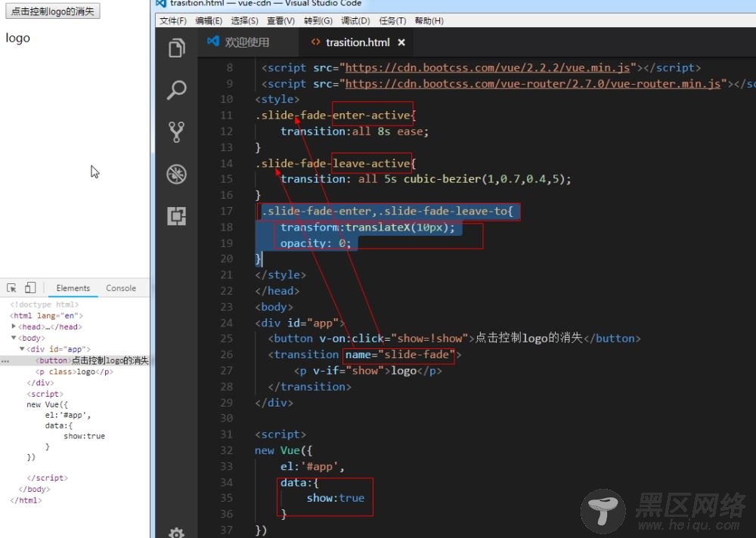The height and width of the screenshot is (538, 756).
Task: Open the 选择(S) menu
Action: (x=244, y=20)
